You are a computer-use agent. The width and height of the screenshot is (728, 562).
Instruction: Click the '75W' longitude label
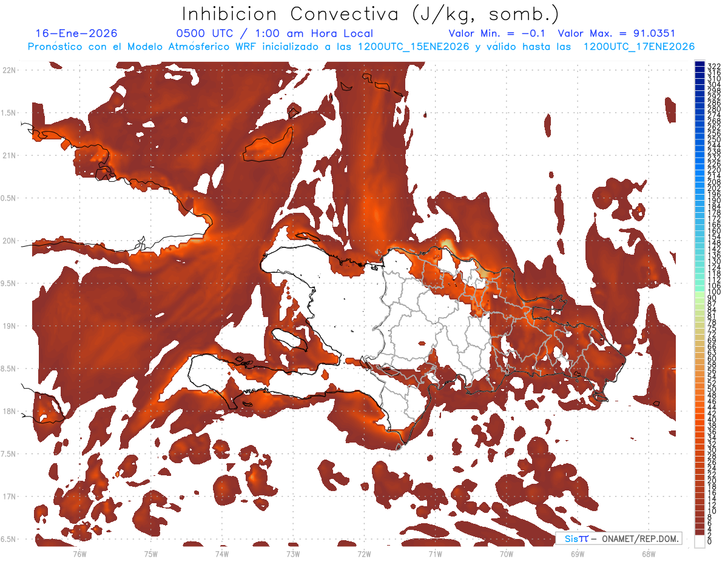pos(151,554)
